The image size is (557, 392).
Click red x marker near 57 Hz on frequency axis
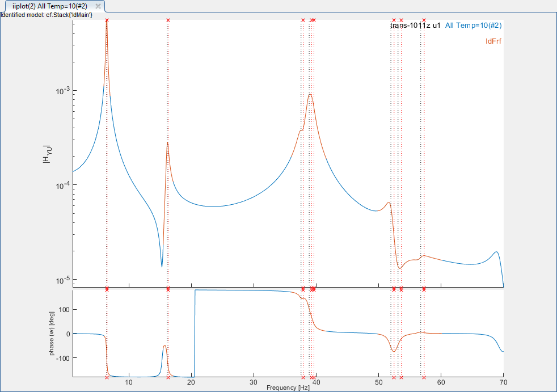[x=424, y=377]
